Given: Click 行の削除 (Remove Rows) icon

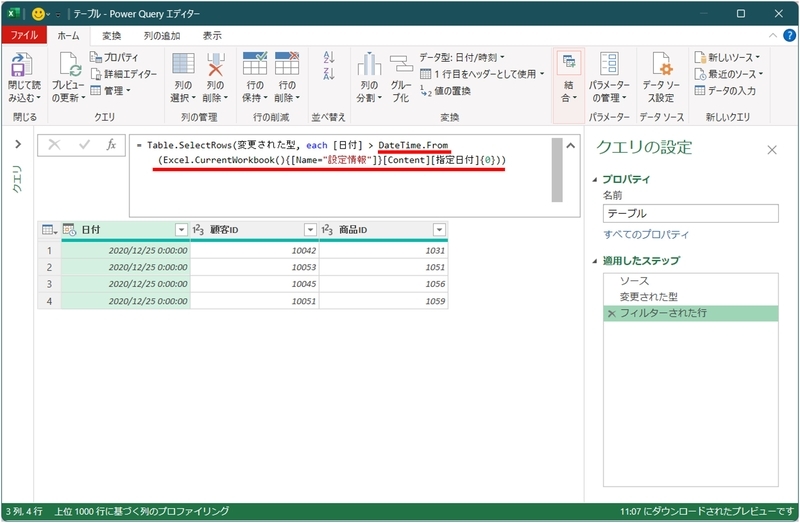Looking at the screenshot, I should coord(287,64).
